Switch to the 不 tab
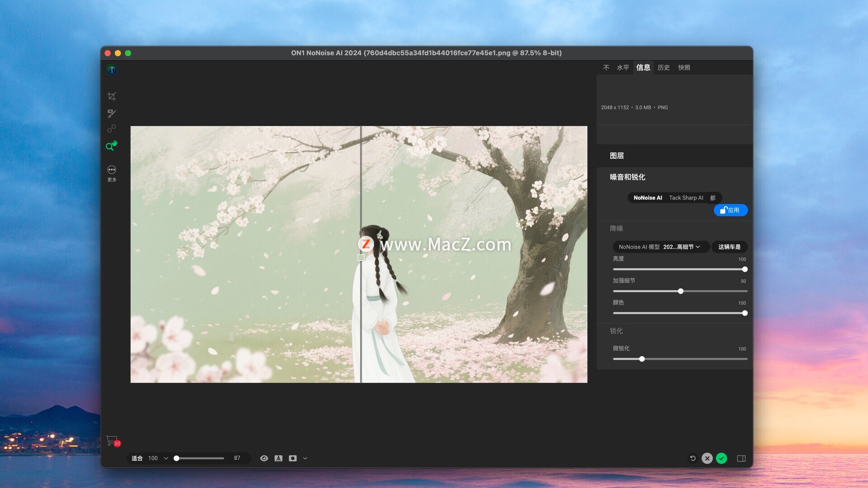 pos(606,67)
